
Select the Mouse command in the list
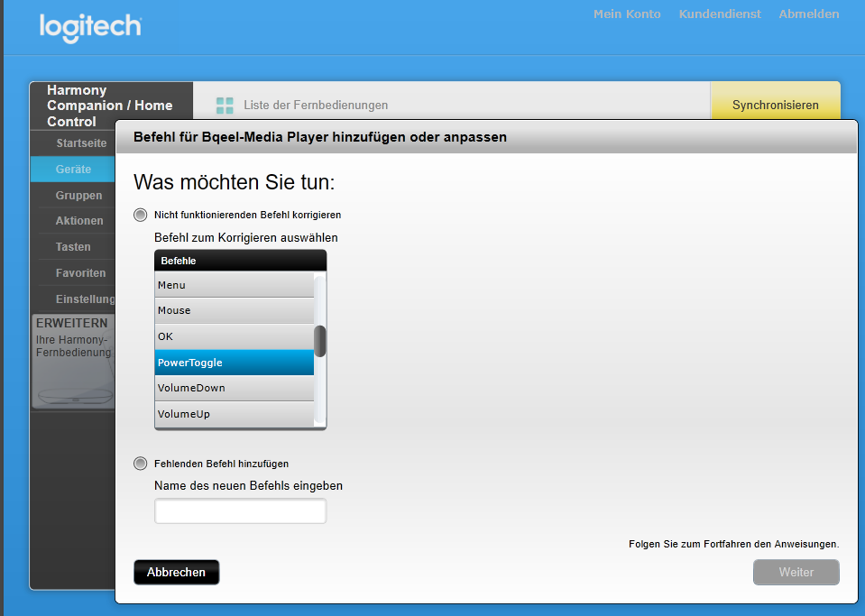pyautogui.click(x=235, y=310)
